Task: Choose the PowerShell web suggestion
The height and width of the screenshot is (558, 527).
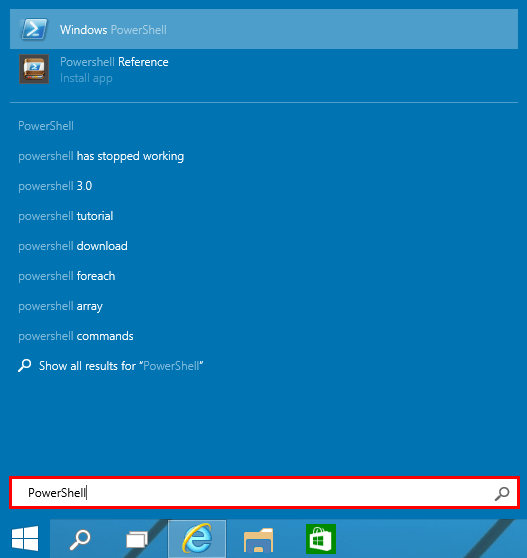Action: (x=46, y=126)
